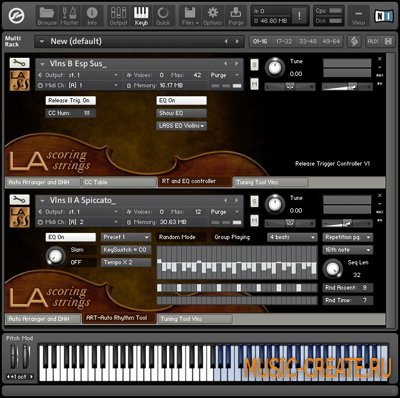Click the KeySwitch = C0 button

pos(126,250)
